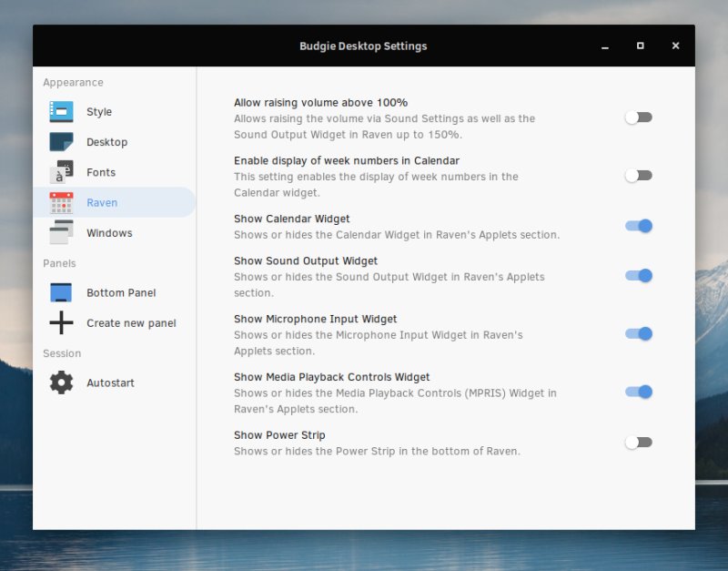This screenshot has width=728, height=571.
Task: Disable the Show Calendar Widget toggle
Action: (x=640, y=225)
